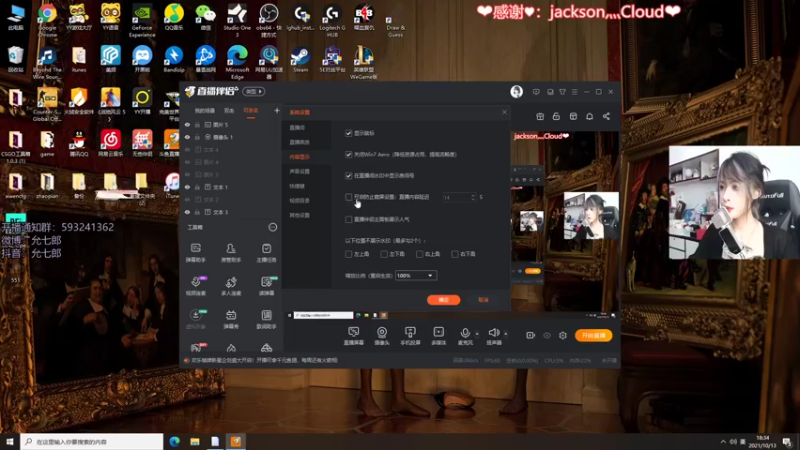The height and width of the screenshot is (450, 800).
Task: Hide the 图片 5 layer with its eye icon
Action: click(187, 124)
